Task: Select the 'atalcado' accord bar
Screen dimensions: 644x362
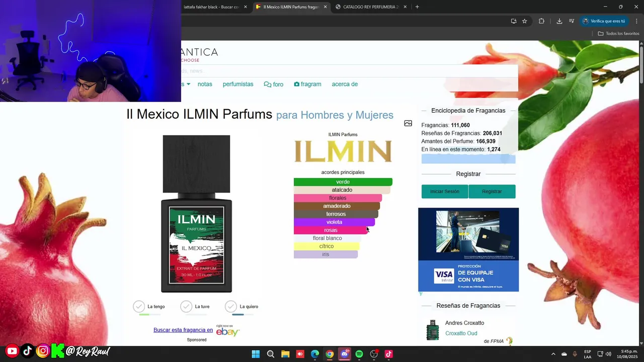Action: (342, 190)
